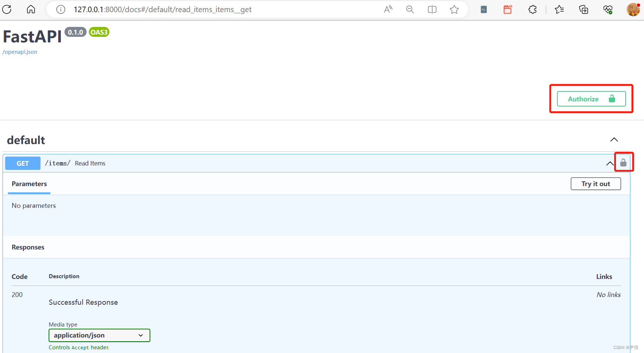Click the Read Items summary text
The height and width of the screenshot is (353, 644).
90,163
